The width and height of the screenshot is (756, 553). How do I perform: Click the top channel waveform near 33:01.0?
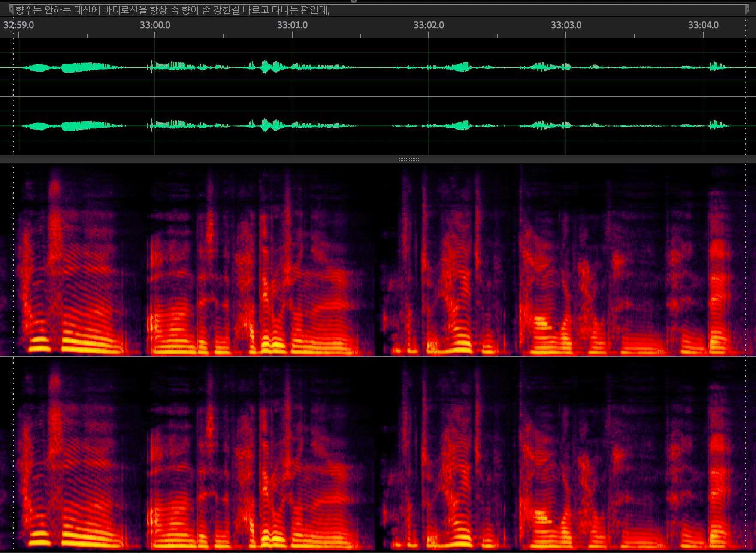coord(292,67)
